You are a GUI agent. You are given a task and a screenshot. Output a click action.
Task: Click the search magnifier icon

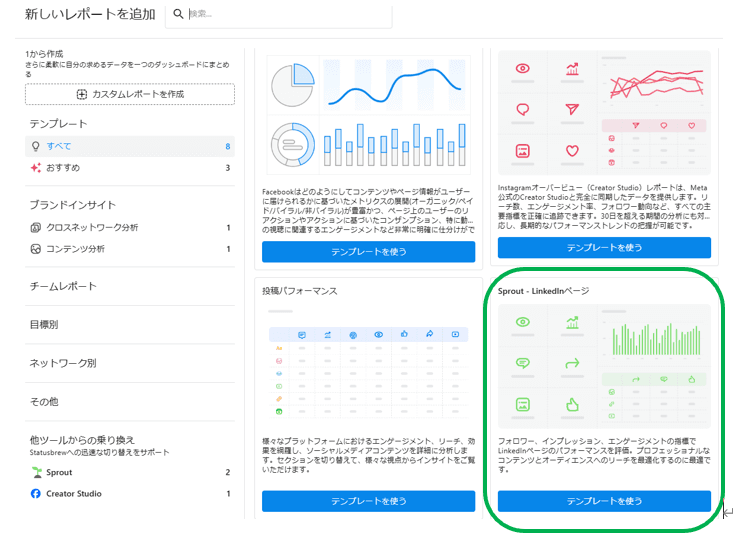(x=178, y=14)
